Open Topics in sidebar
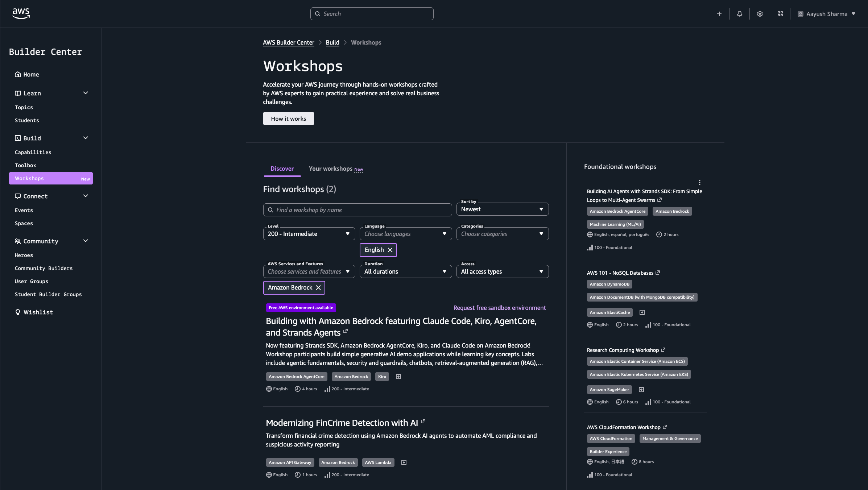This screenshot has height=490, width=868. click(24, 107)
